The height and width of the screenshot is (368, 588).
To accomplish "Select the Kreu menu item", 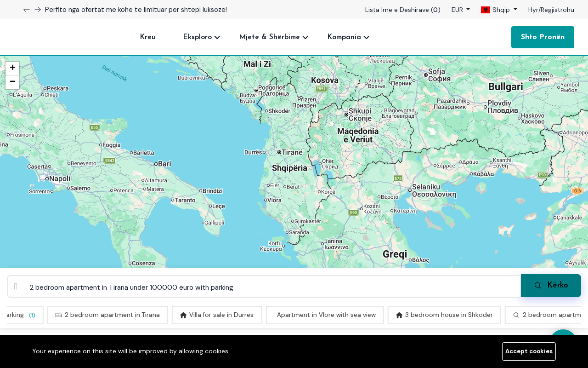I will [x=147, y=37].
